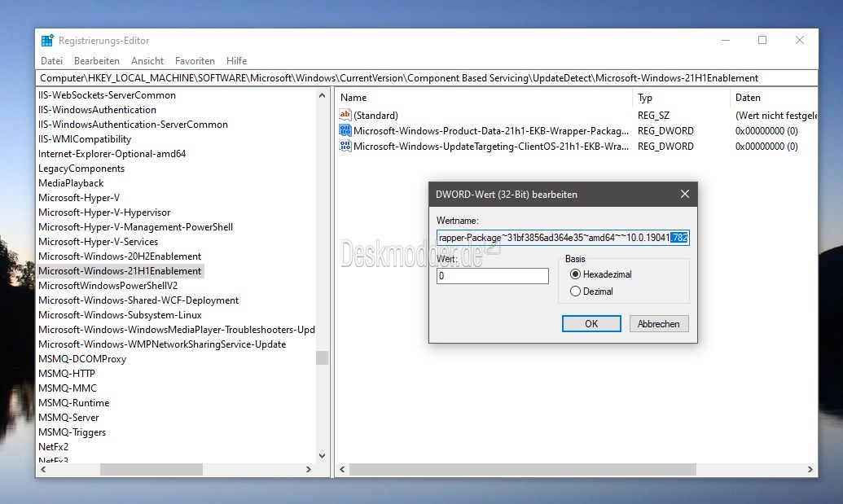Click the UpdateTargeting-ClientOS DWORD value icon
Image resolution: width=843 pixels, height=504 pixels.
[x=345, y=146]
